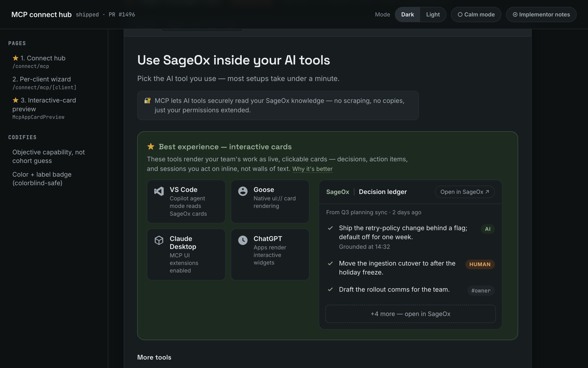Click the 'MCP connect hub' title
Image resolution: width=588 pixels, height=368 pixels.
[x=42, y=15]
